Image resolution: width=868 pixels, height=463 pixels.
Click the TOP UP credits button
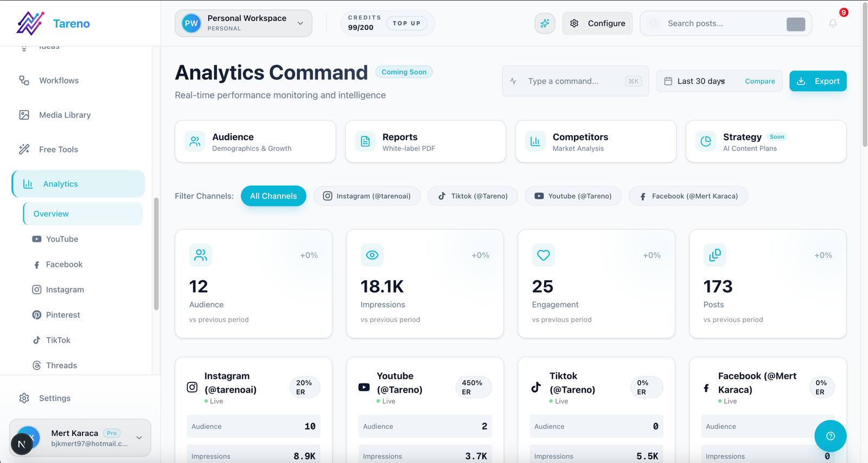407,23
